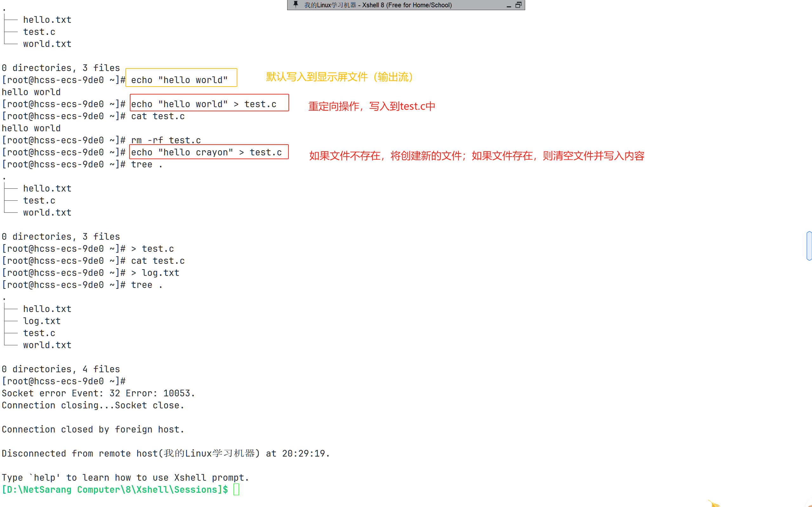Click the '0 directories, 4 files' summary line
Screen dimensions: 812x507
[61, 369]
